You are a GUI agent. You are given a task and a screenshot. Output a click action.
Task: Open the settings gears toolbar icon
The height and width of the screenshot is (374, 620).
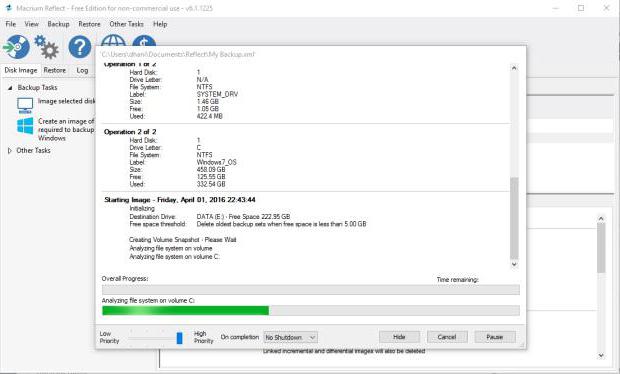pos(46,47)
